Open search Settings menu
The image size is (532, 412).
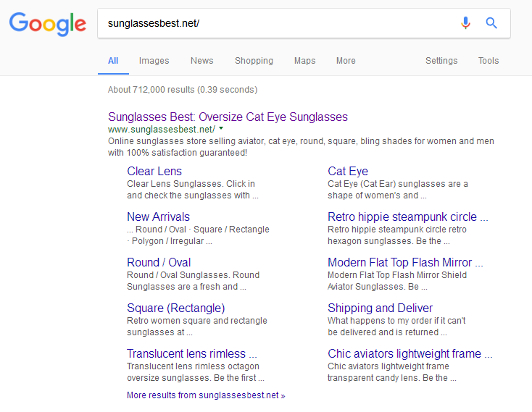(x=441, y=61)
